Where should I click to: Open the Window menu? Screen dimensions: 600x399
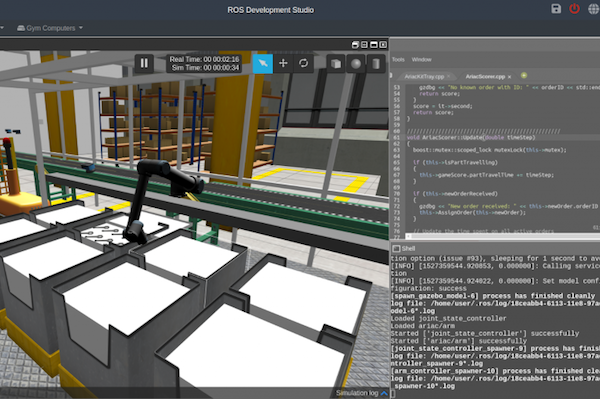click(x=421, y=60)
